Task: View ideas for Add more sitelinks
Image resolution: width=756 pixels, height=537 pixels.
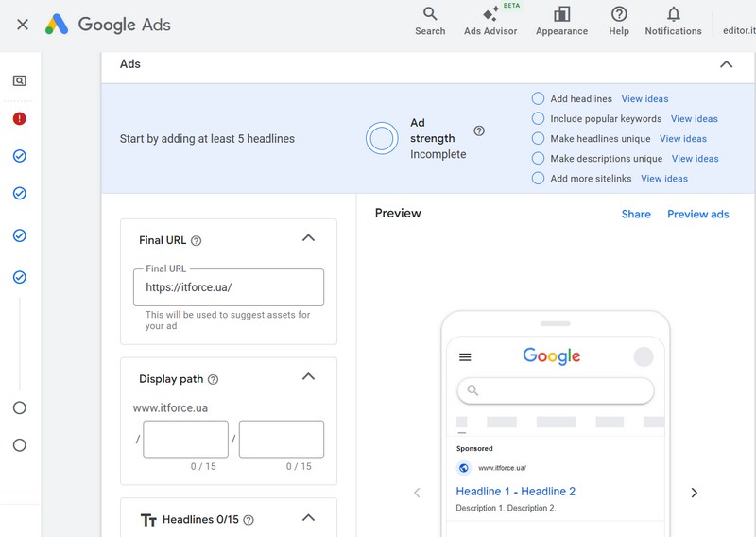Action: pyautogui.click(x=664, y=179)
